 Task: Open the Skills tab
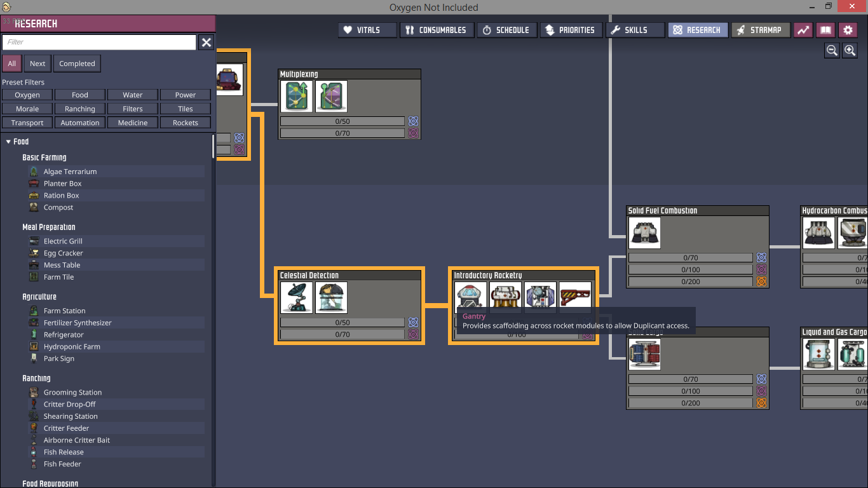point(635,30)
